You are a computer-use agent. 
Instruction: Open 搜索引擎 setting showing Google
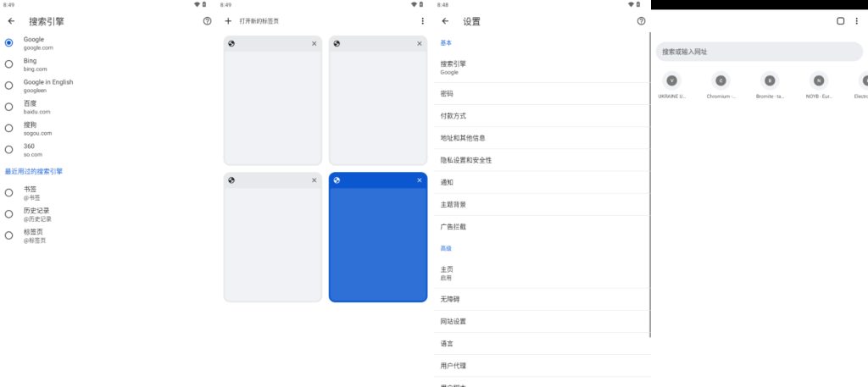(x=542, y=68)
